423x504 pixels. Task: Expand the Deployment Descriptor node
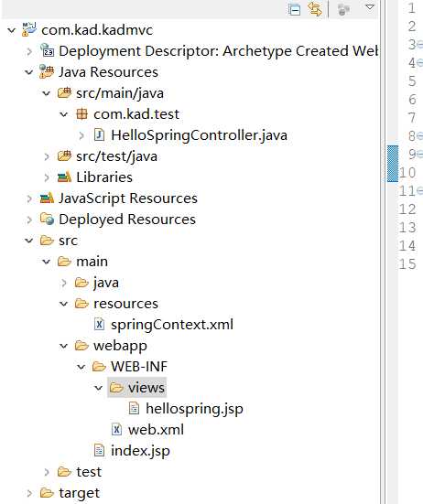[29, 51]
